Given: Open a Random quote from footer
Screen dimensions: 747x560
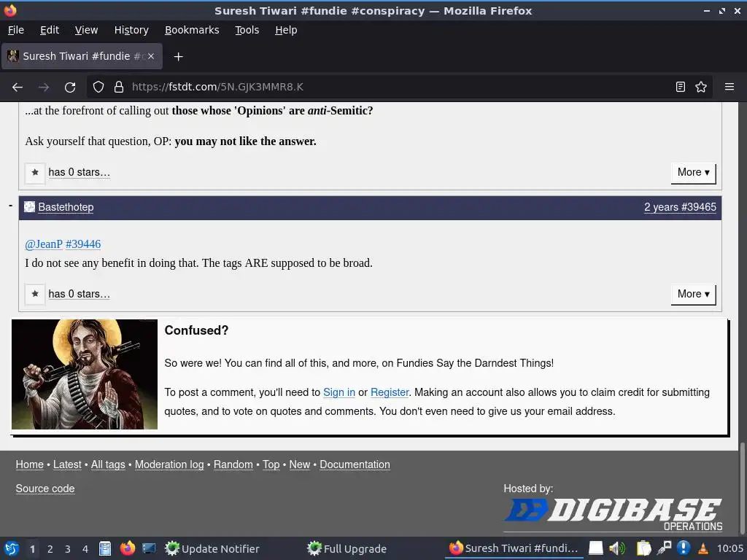Looking at the screenshot, I should (x=233, y=464).
